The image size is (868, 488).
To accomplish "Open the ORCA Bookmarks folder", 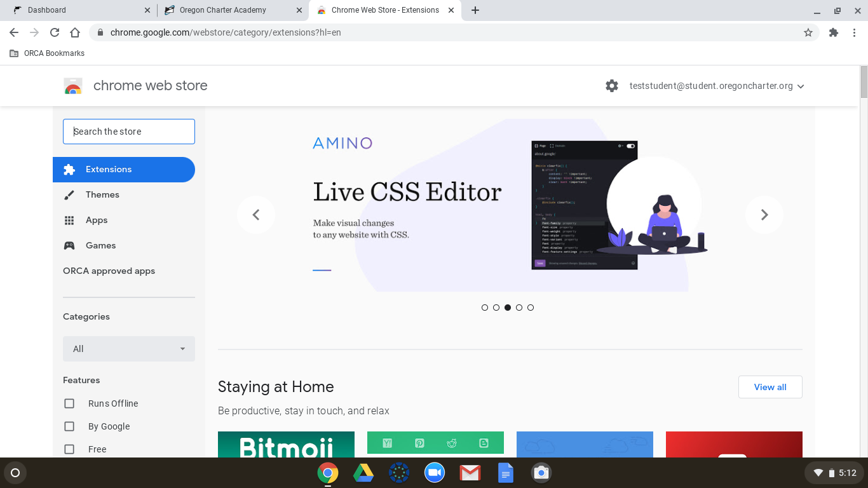I will pos(47,53).
